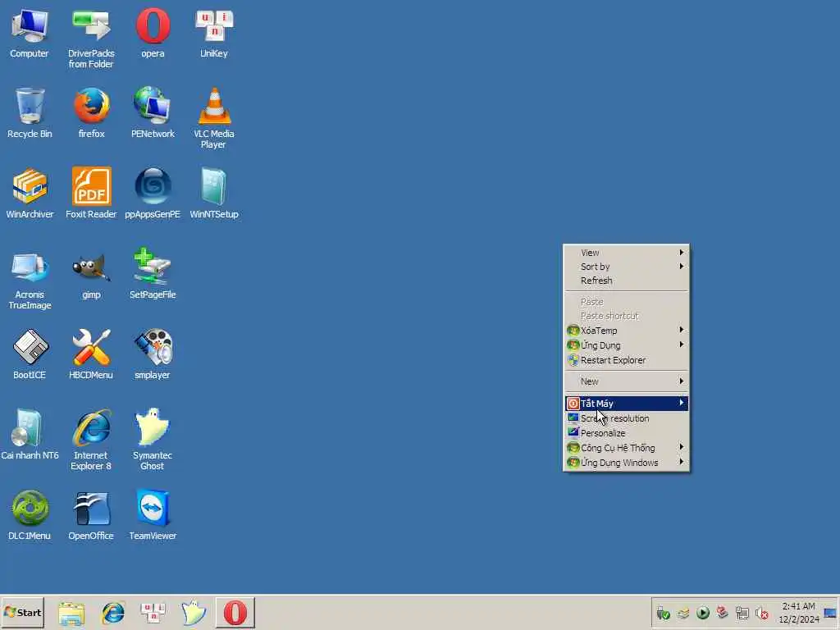Select the smplayer desktop icon
Screen dimensions: 840x630
tap(153, 354)
